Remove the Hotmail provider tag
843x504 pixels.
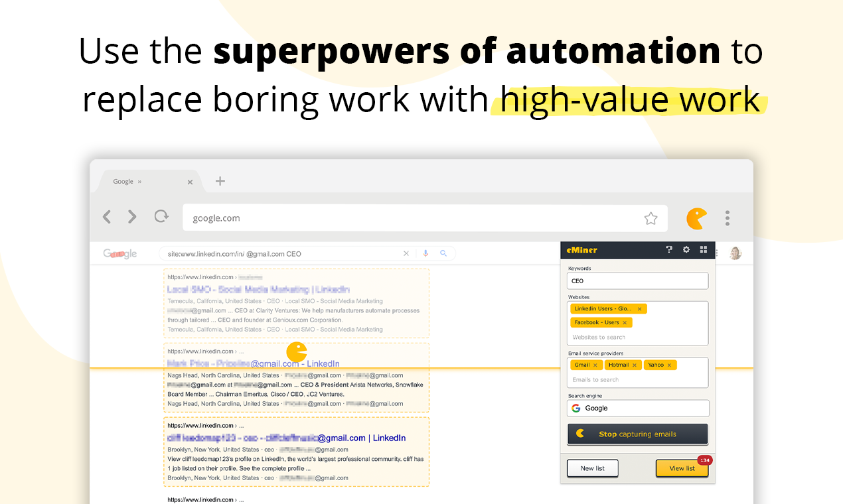(x=635, y=365)
